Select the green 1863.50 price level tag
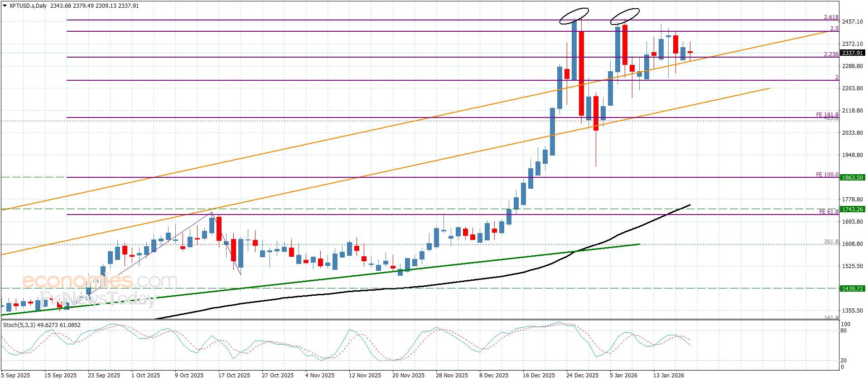 [x=851, y=178]
